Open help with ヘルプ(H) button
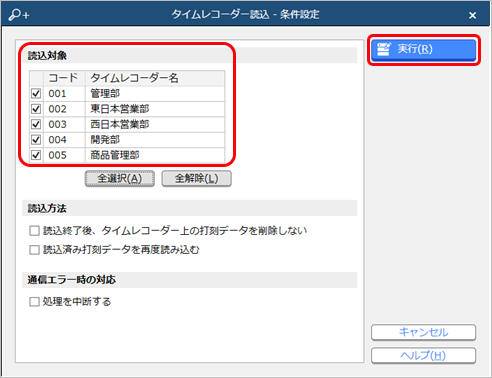Screen dimensions: 492x378 pyautogui.click(x=423, y=356)
